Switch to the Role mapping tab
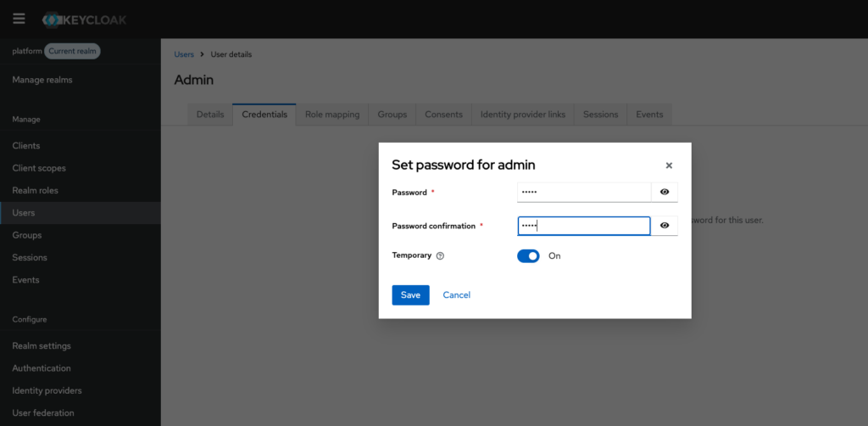The height and width of the screenshot is (426, 868). pyautogui.click(x=332, y=115)
